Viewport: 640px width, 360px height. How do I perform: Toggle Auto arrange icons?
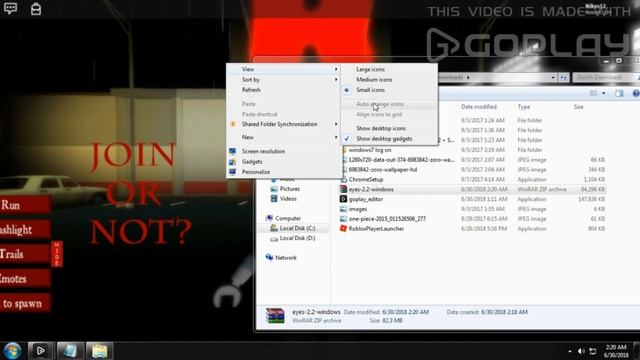[x=389, y=104]
